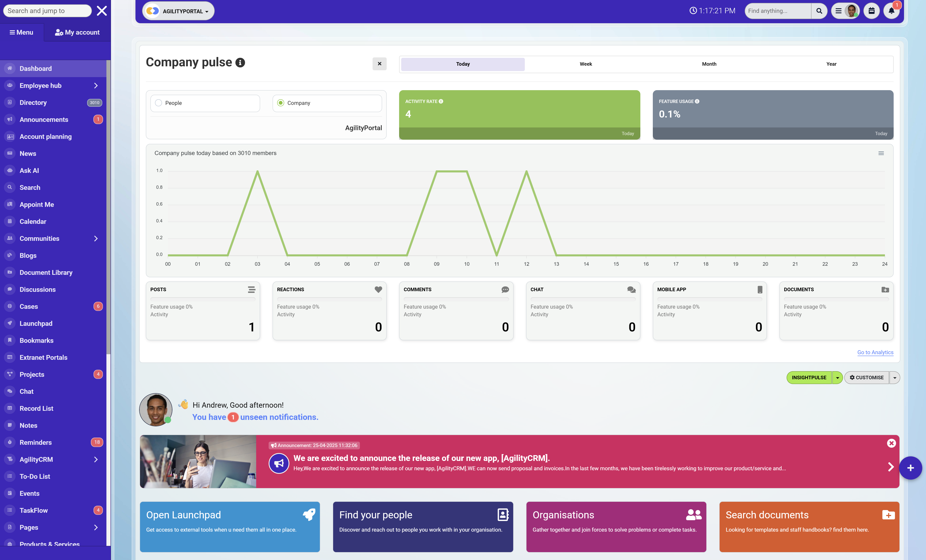926x560 pixels.
Task: Click the Activity Rate info icon
Action: tap(441, 101)
